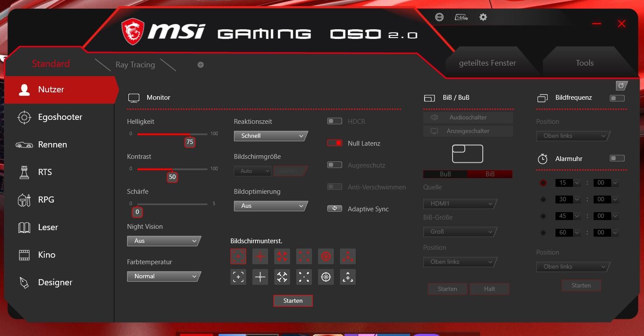
Task: Click Starten next to Halt button
Action: pyautogui.click(x=447, y=289)
